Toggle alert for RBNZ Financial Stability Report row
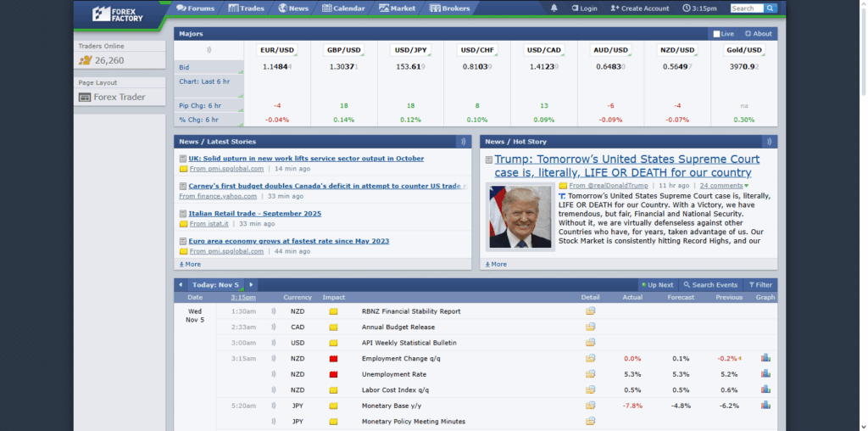This screenshot has height=431, width=868. 274,311
